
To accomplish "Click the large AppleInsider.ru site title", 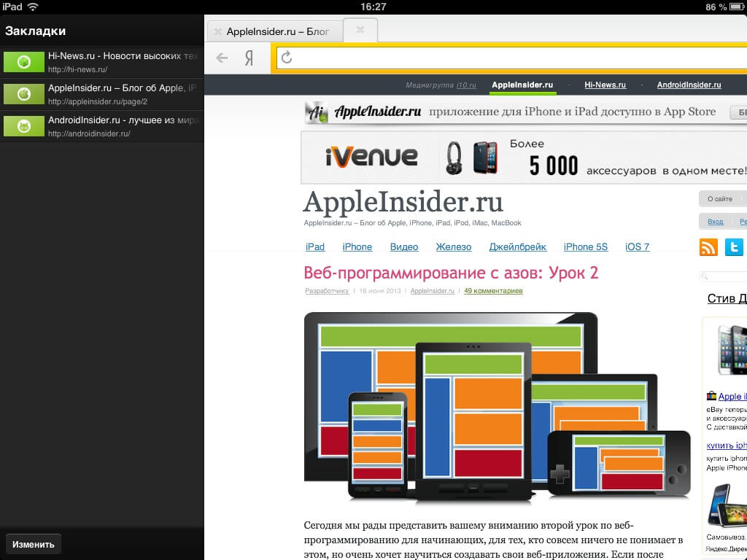I will (x=403, y=202).
